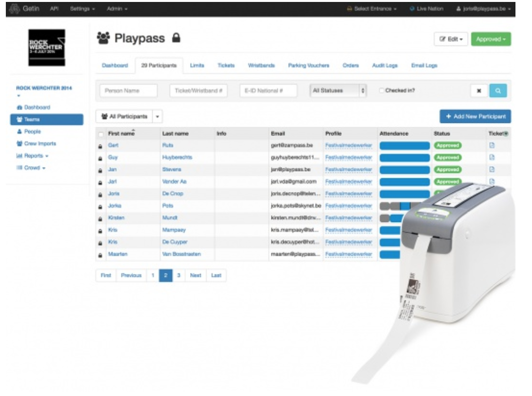Click attendance bar in Jan Stevens row
This screenshot has height=396, width=532.
pyautogui.click(x=405, y=170)
